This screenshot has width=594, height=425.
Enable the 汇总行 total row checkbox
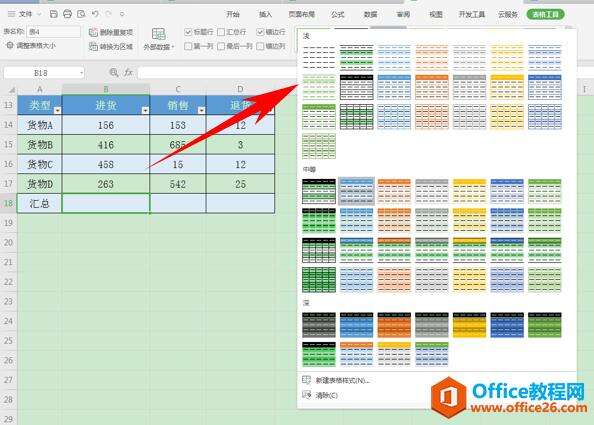coord(221,32)
